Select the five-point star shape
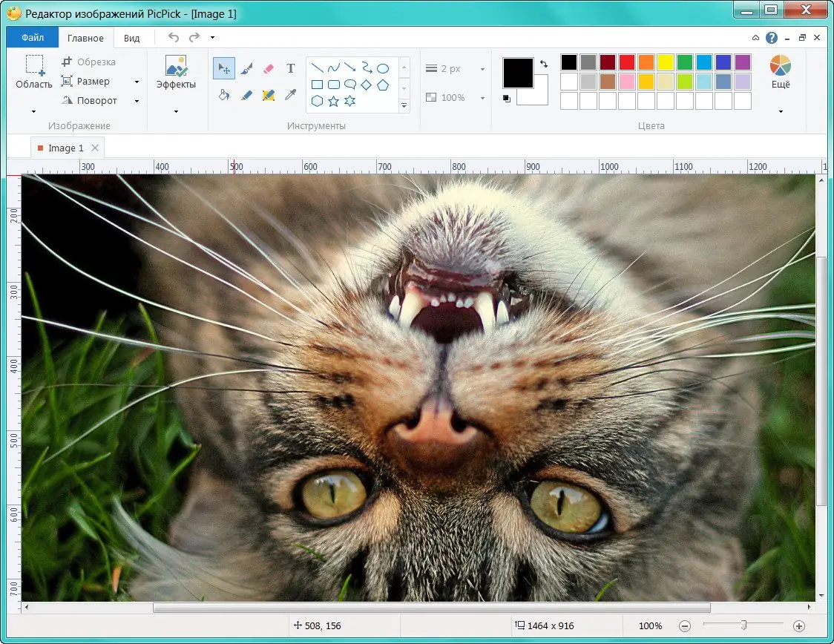This screenshot has width=834, height=644. 333,101
